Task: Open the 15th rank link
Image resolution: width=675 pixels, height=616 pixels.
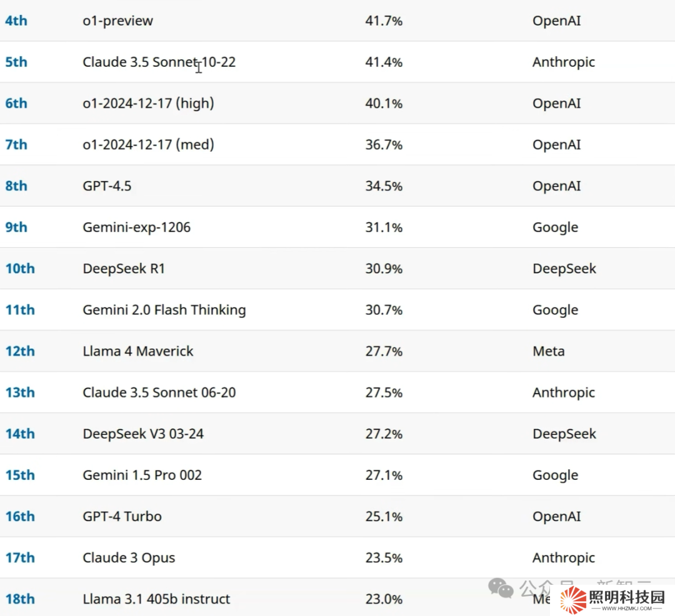Action: [20, 475]
